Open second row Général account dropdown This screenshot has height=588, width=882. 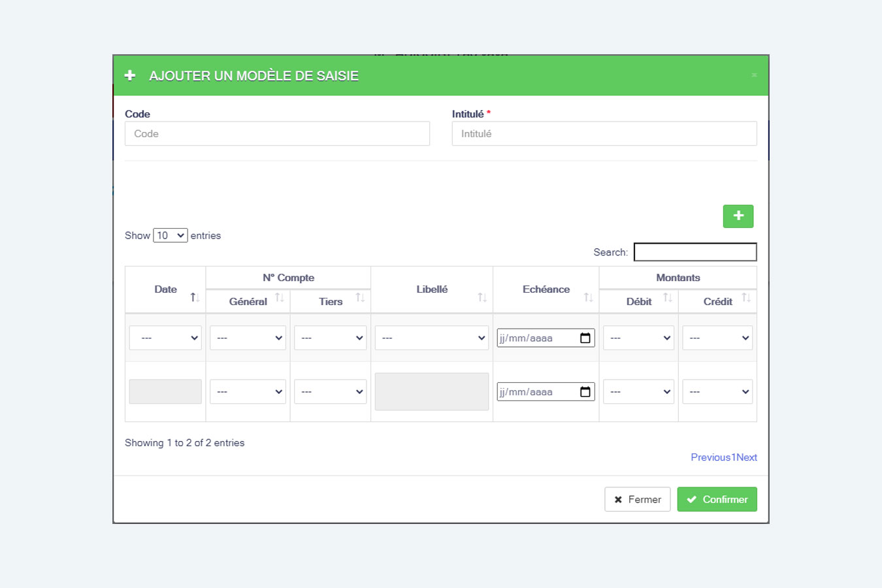pos(248,392)
